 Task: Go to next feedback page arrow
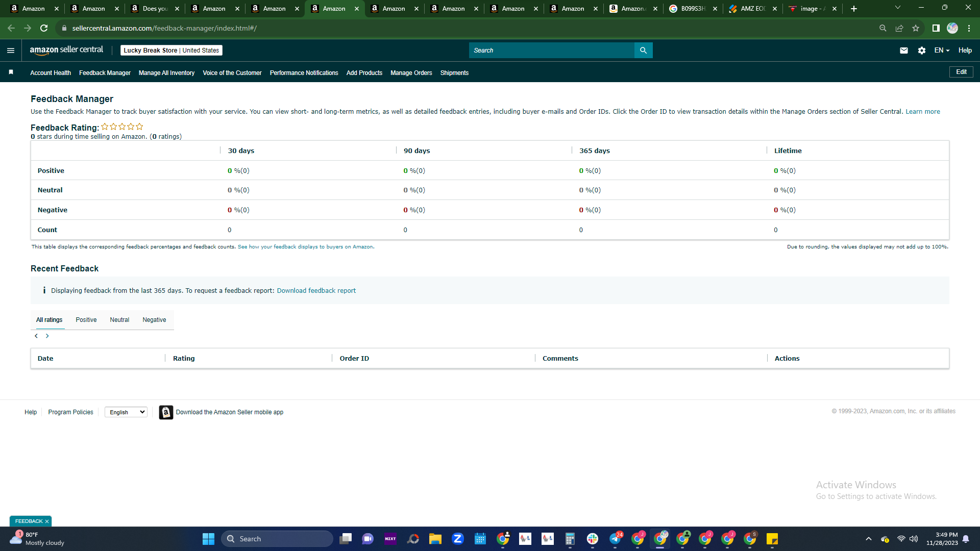click(x=47, y=336)
